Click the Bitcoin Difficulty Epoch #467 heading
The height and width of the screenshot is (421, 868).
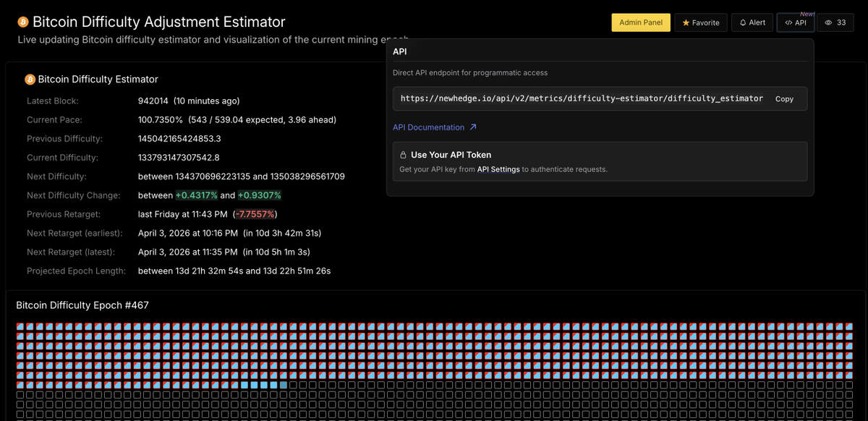[x=82, y=306]
